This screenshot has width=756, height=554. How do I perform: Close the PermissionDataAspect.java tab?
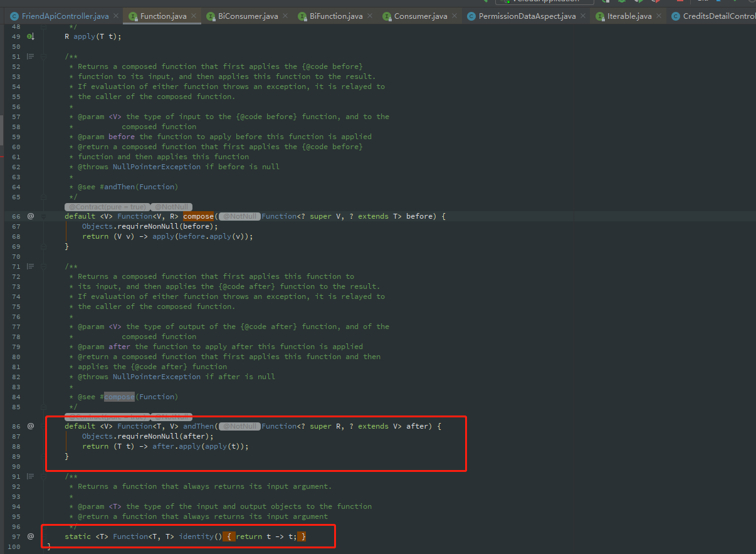pyautogui.click(x=584, y=16)
